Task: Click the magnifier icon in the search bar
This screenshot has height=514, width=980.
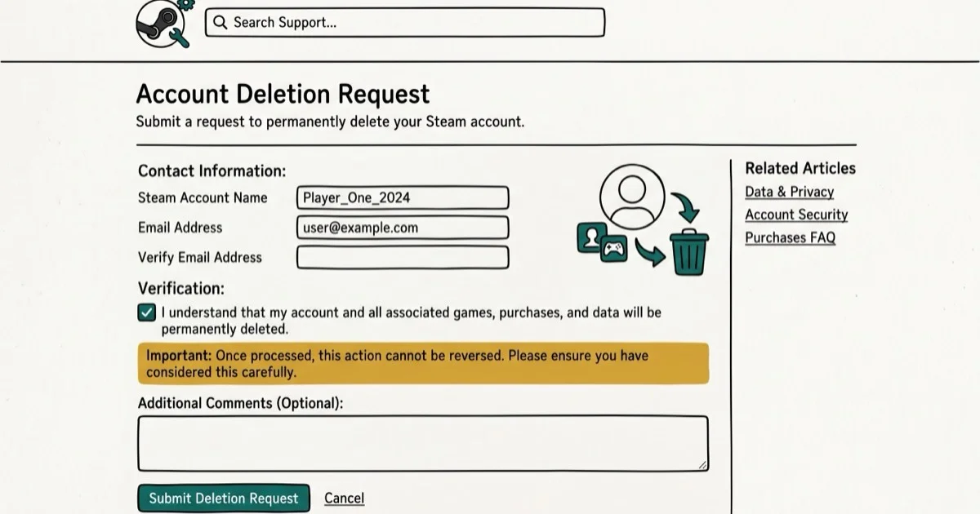Action: coord(220,23)
